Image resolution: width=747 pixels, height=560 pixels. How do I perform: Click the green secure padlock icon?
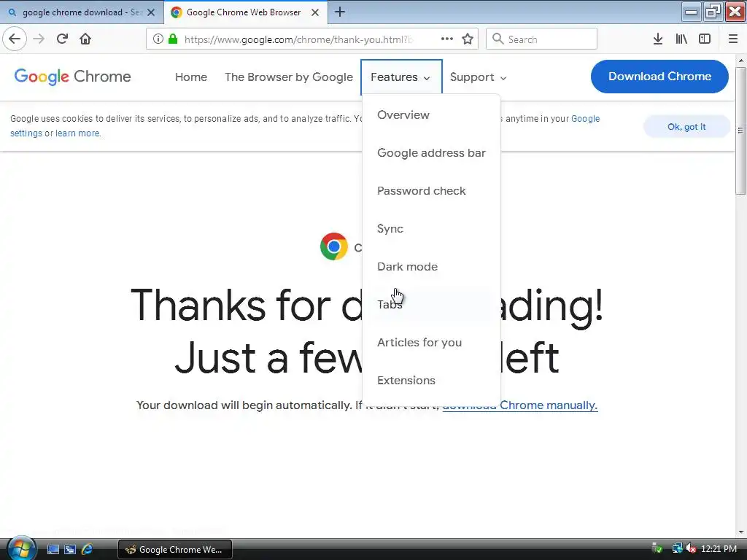(x=173, y=39)
